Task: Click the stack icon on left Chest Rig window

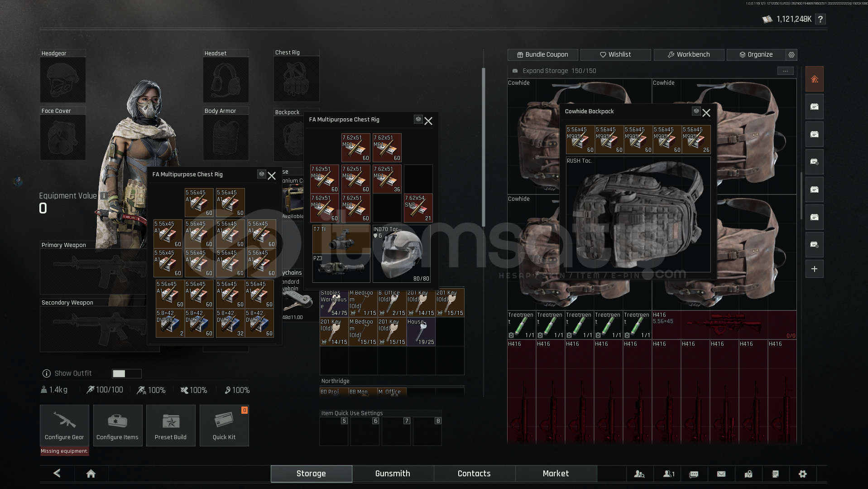Action: pos(261,174)
